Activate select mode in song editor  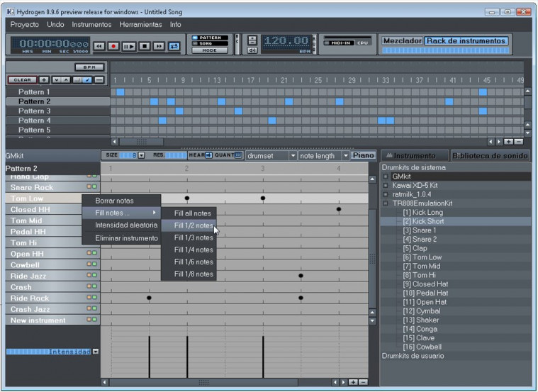(x=77, y=80)
